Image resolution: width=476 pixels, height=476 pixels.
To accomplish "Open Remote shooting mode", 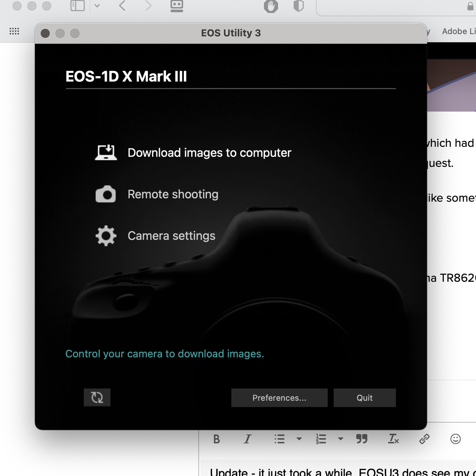I will point(173,194).
